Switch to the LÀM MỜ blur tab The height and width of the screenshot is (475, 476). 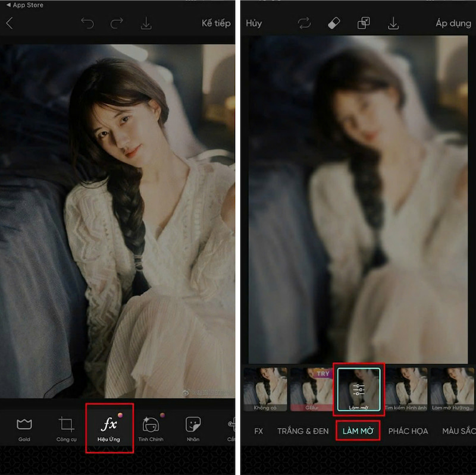[359, 432]
